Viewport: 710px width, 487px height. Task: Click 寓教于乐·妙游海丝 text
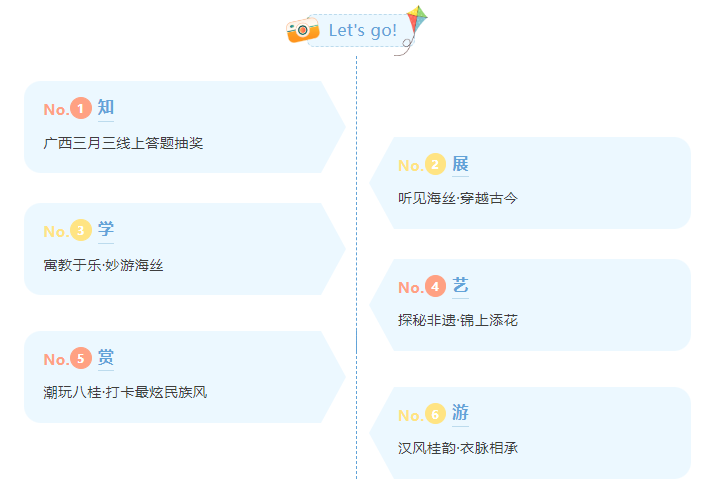[103, 265]
